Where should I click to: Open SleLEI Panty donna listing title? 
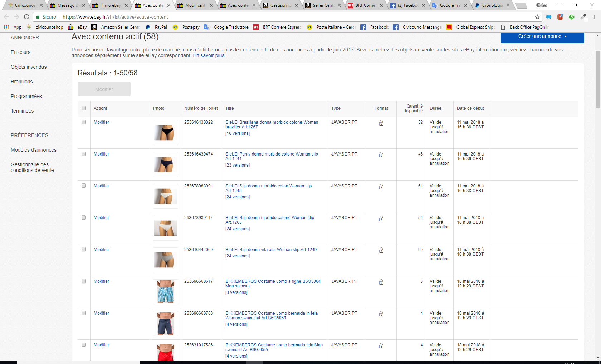(x=272, y=156)
